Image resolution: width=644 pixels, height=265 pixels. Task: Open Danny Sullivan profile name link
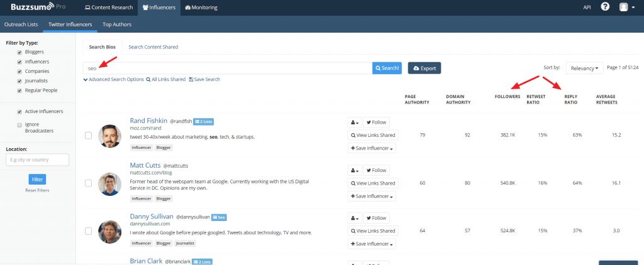[x=152, y=216]
